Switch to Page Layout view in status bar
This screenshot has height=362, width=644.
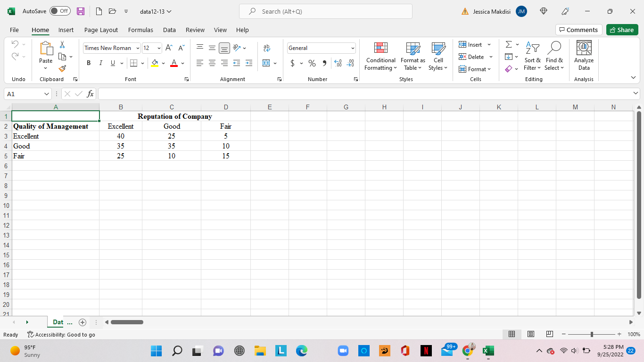pyautogui.click(x=531, y=334)
